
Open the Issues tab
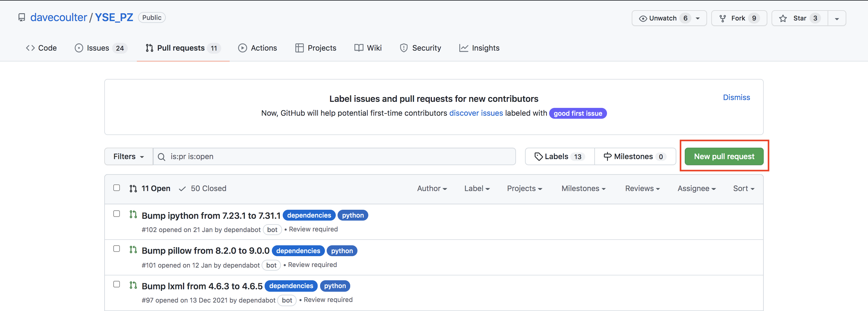tap(101, 48)
